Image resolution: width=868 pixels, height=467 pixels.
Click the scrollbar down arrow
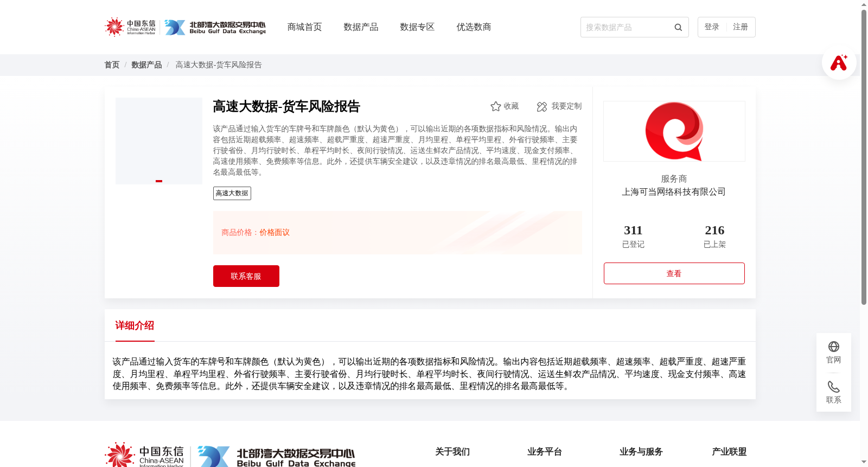(864, 462)
